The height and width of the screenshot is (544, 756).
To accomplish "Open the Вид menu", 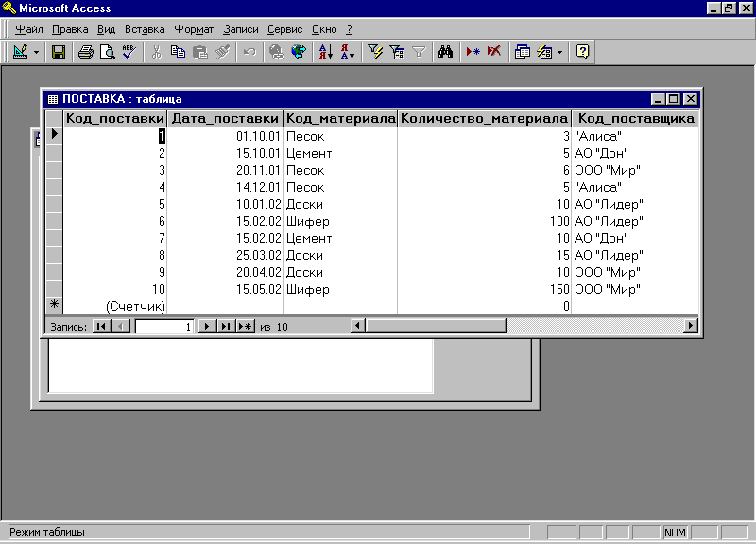I will coord(106,29).
